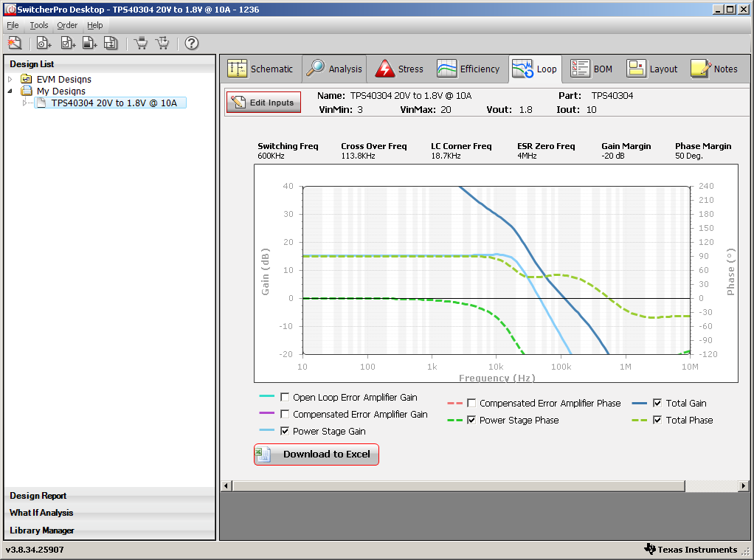Click the My Designs folder icon
Image resolution: width=754 pixels, height=560 pixels.
coord(26,91)
